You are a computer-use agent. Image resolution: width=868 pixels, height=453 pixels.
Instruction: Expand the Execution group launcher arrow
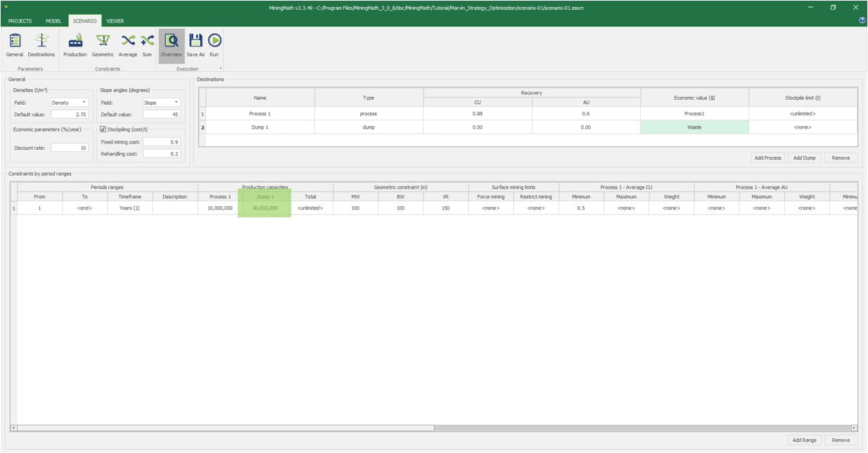pos(220,69)
